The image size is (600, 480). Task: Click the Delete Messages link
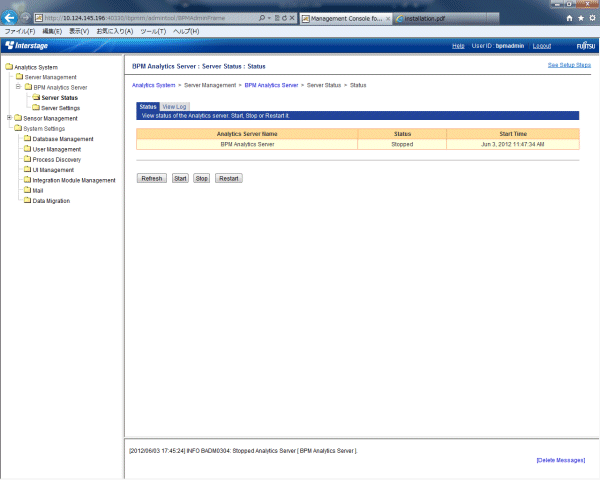[x=561, y=460]
